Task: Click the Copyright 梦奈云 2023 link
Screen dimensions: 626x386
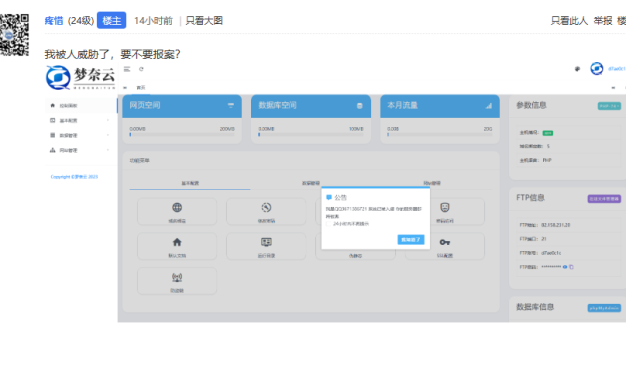Action: [x=74, y=177]
